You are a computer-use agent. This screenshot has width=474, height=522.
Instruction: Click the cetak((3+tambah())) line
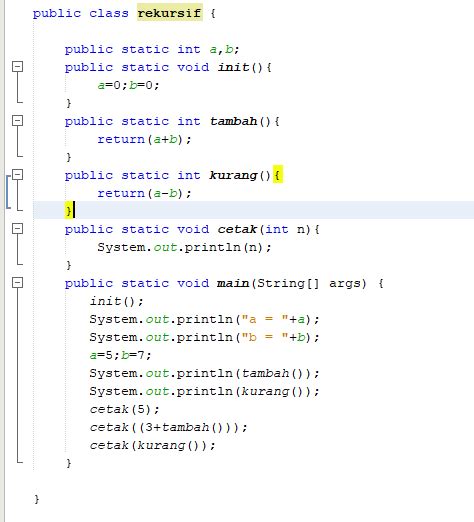click(x=169, y=427)
